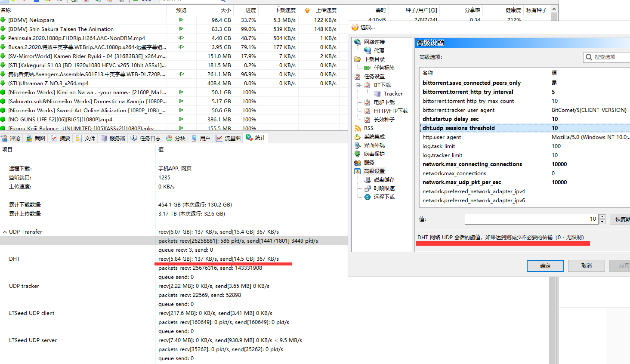
Task: Select the http.user_agent option row
Action: coord(525,137)
